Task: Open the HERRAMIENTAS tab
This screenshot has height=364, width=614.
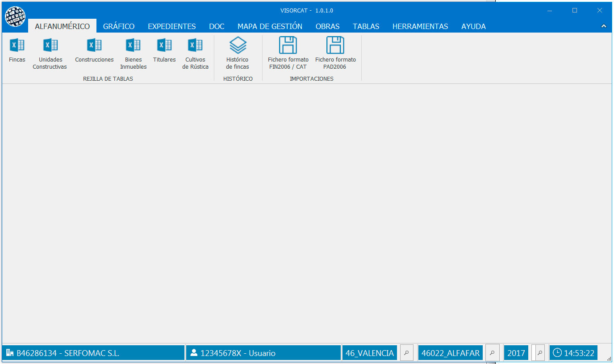Action: [420, 26]
